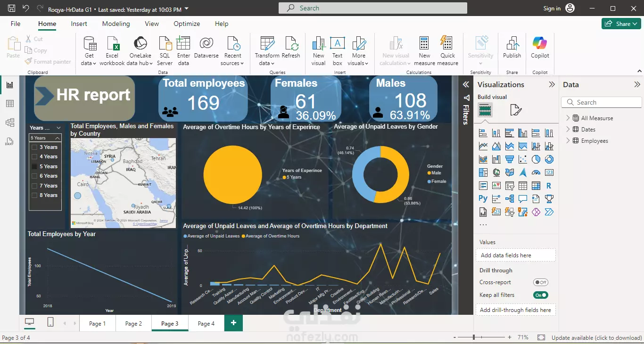Go to Page 1 tab
The width and height of the screenshot is (644, 344).
pos(98,323)
